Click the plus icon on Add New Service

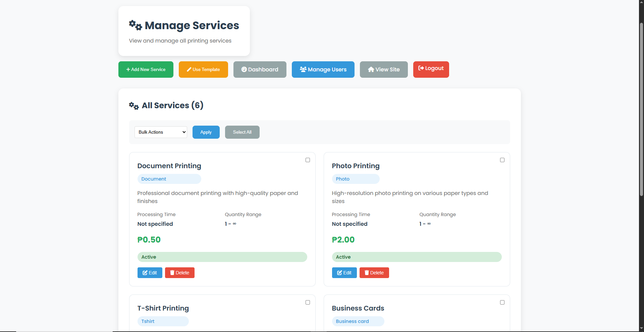128,70
